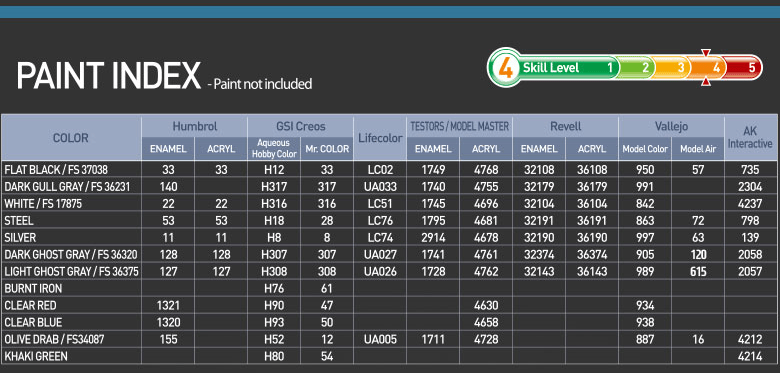Screen dimensions: 780x373
Task: Click the AK Interactive column header
Action: tap(750, 138)
